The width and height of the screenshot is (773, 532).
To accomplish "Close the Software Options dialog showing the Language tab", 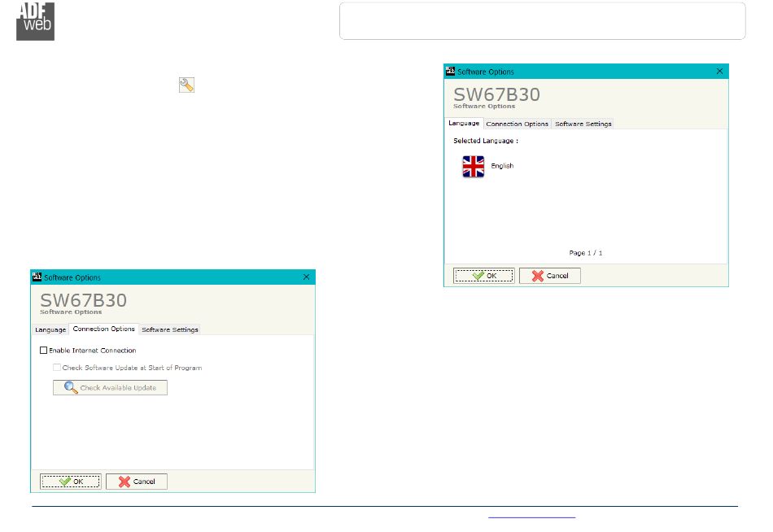I will pos(719,72).
